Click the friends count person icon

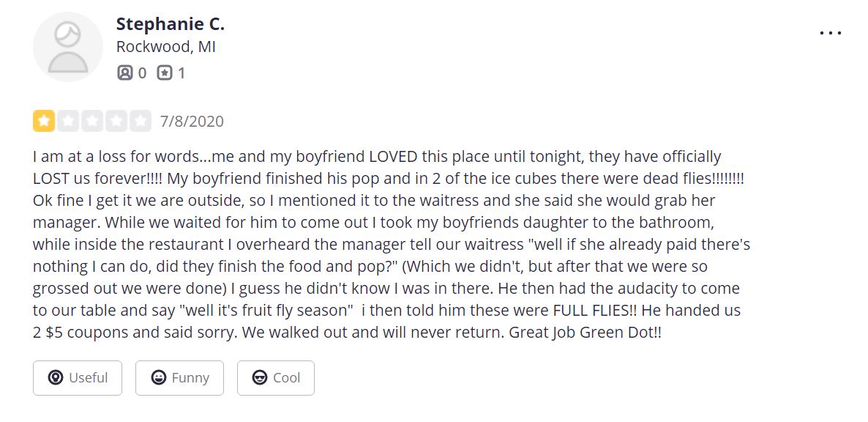pyautogui.click(x=125, y=73)
